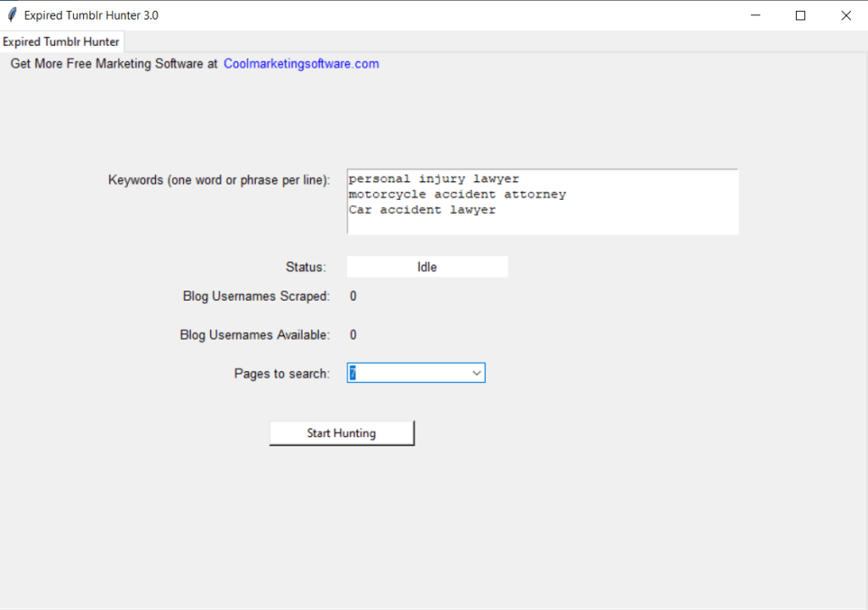Click the 'personal injury lawyer' keyword line
The height and width of the screenshot is (610, 868).
[433, 179]
